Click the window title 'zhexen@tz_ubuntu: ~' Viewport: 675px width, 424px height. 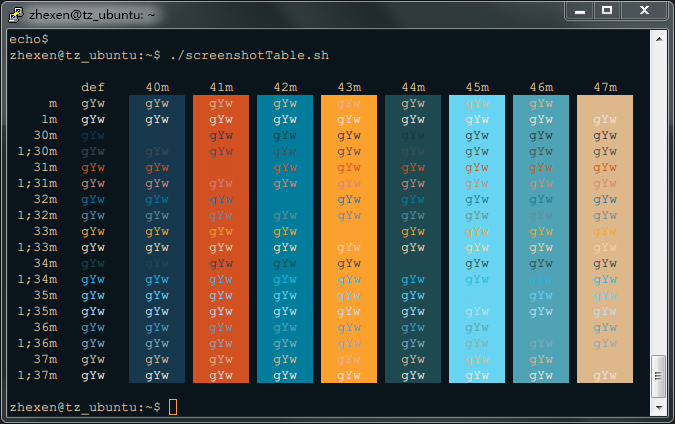(92, 15)
